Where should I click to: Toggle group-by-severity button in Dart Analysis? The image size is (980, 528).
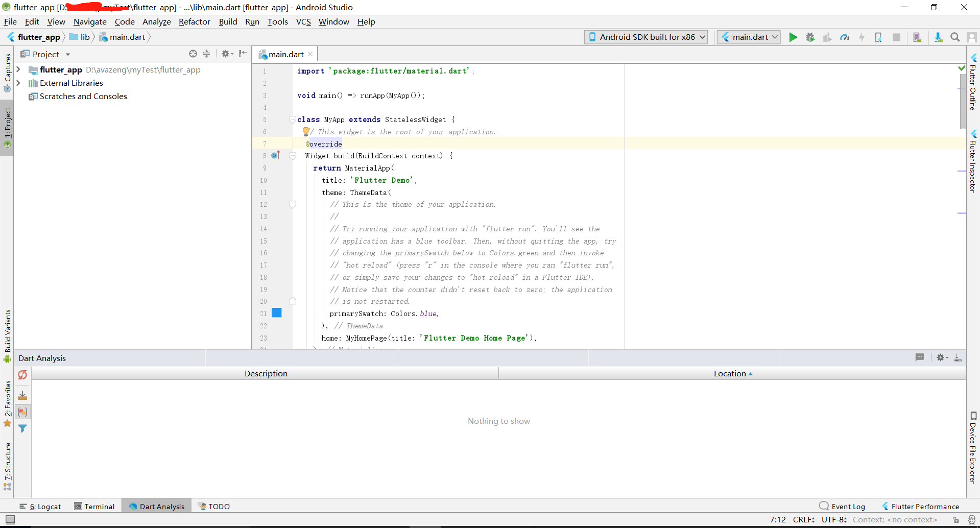tap(22, 412)
